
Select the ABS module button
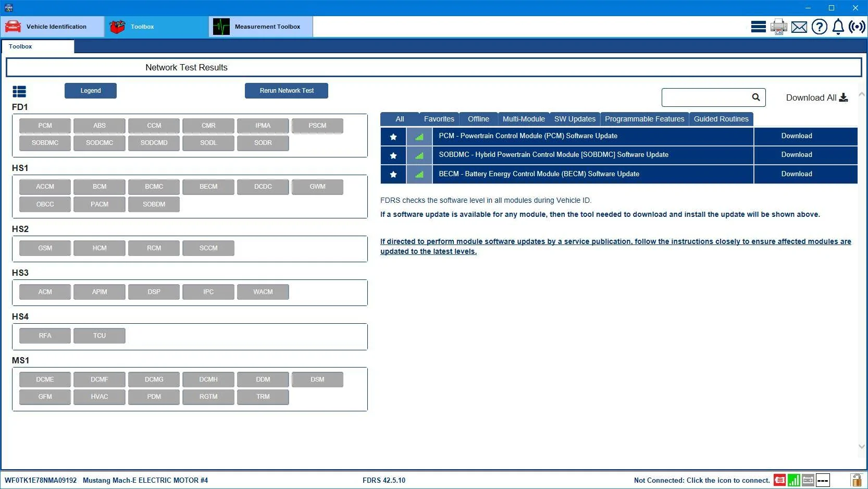[x=100, y=126]
